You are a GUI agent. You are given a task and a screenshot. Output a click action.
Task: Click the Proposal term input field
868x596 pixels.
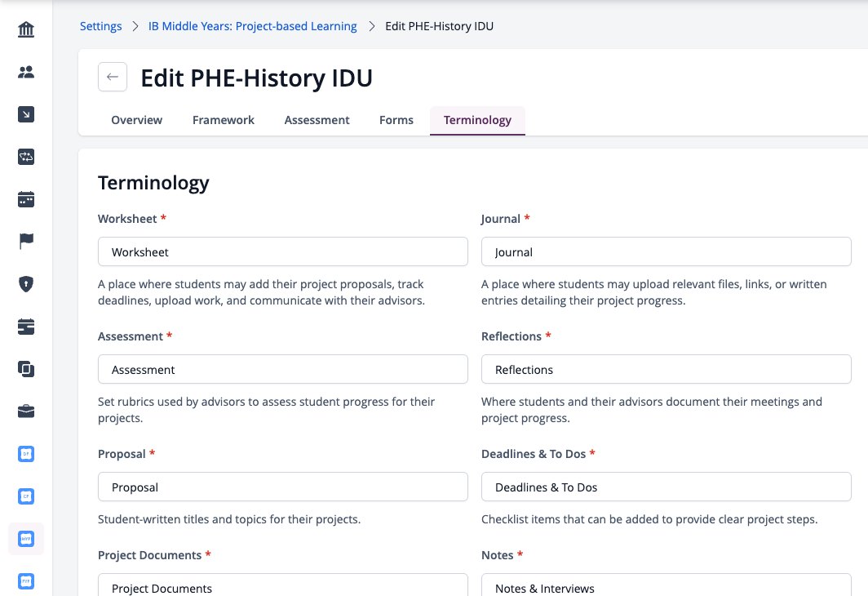pyautogui.click(x=283, y=487)
